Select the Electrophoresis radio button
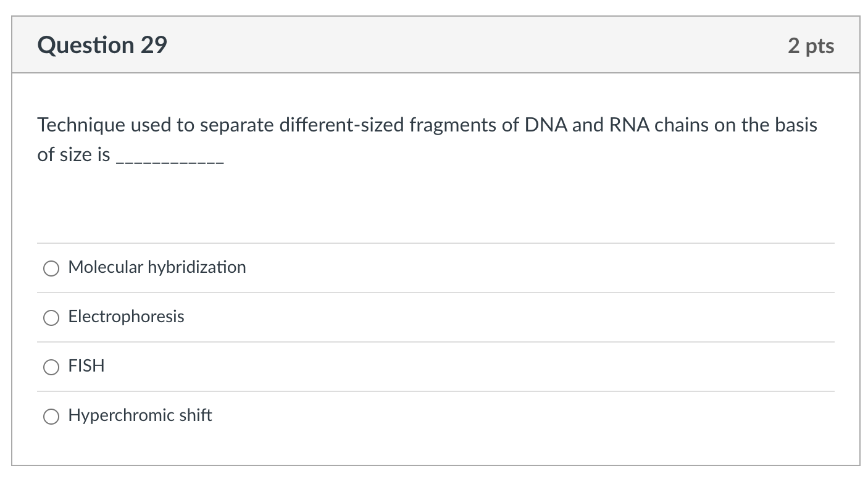Viewport: 868px width, 487px height. click(51, 318)
